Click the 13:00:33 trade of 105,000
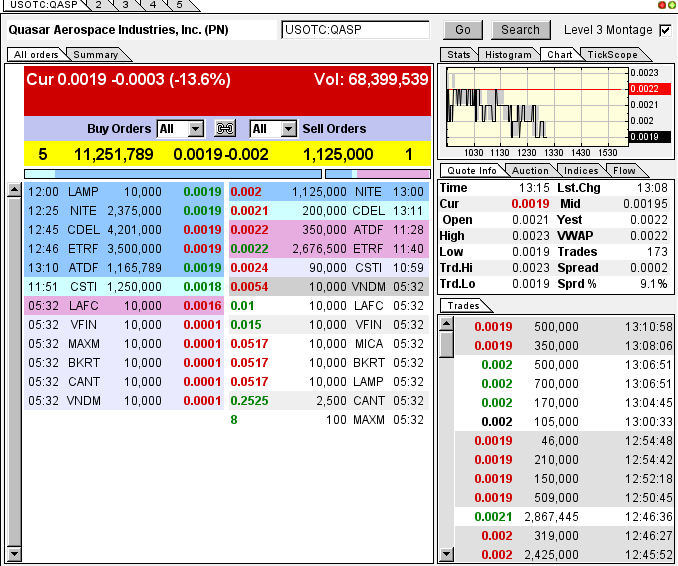This screenshot has width=678, height=566. pos(564,422)
